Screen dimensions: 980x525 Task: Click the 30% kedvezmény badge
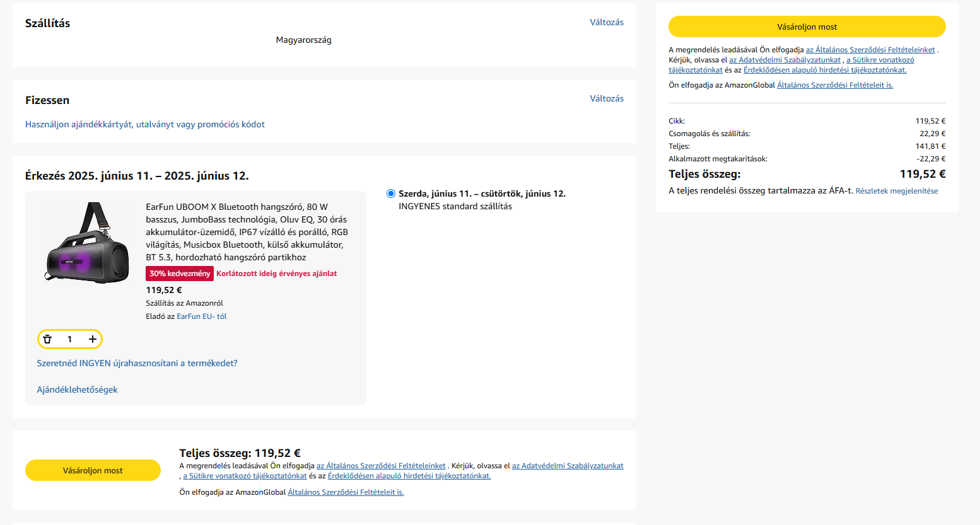180,274
